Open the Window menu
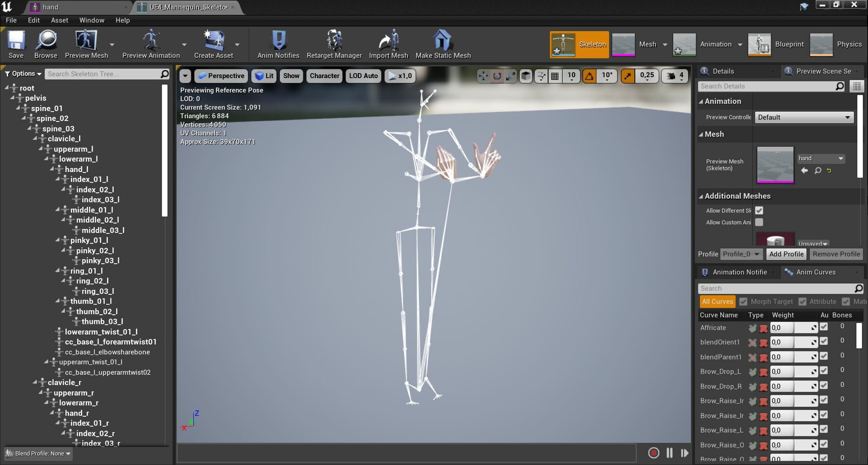Image resolution: width=868 pixels, height=465 pixels. click(92, 20)
